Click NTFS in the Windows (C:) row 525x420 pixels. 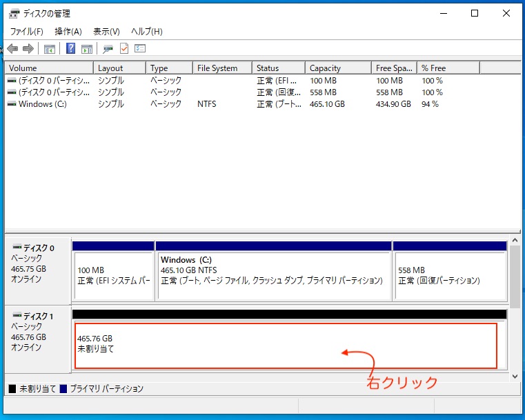tap(206, 104)
